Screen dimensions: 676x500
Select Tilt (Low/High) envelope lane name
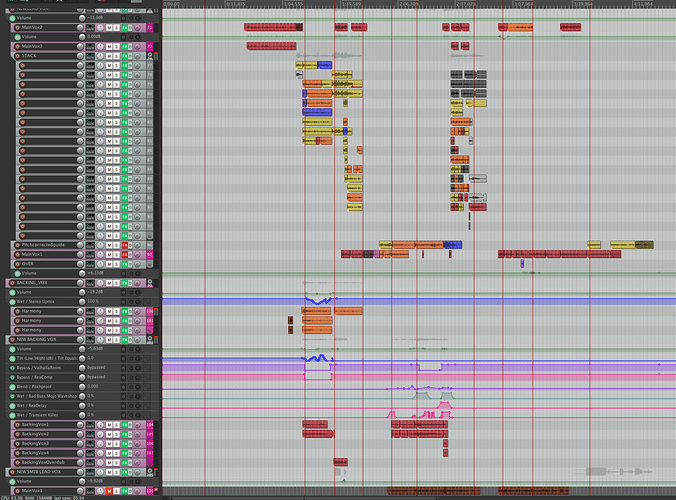coord(47,358)
